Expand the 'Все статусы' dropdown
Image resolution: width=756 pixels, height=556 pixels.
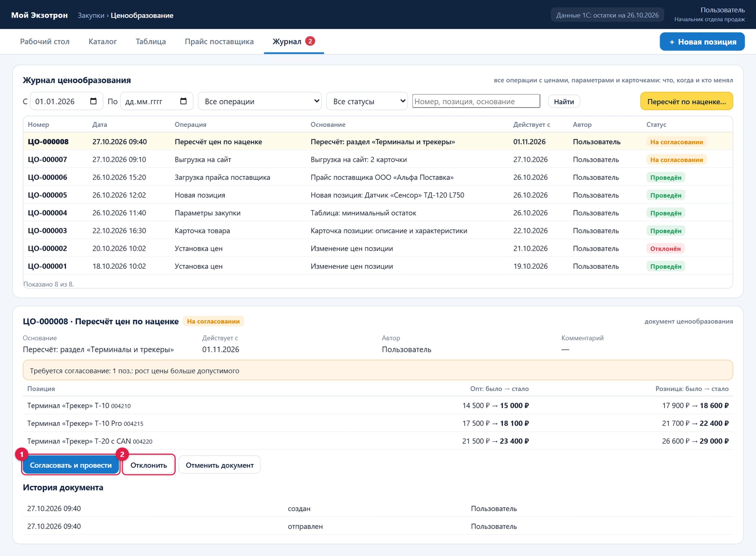[367, 101]
